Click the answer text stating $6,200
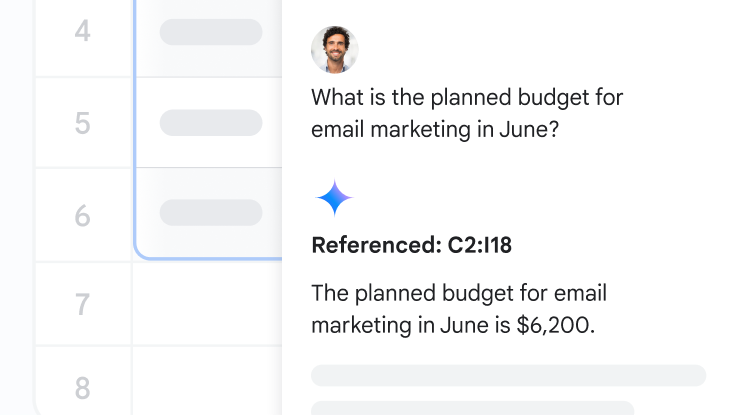This screenshot has height=415, width=739. point(459,309)
